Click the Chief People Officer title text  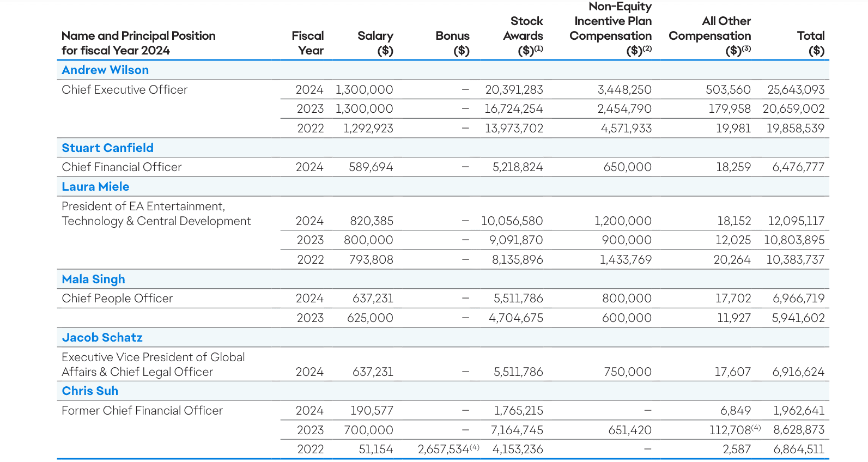[x=117, y=299]
